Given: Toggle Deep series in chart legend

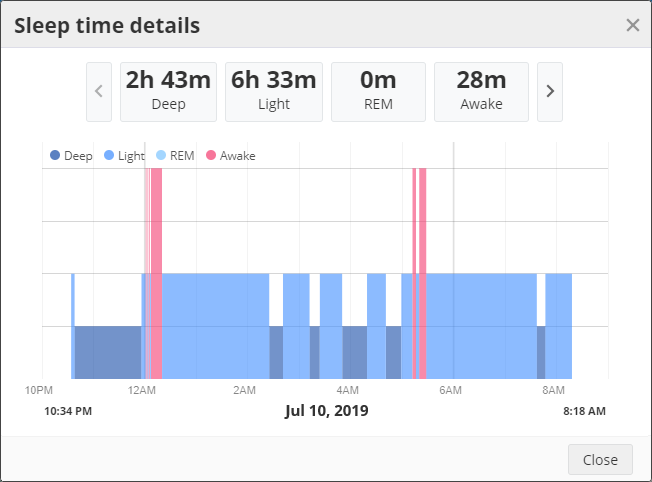Looking at the screenshot, I should [x=71, y=156].
